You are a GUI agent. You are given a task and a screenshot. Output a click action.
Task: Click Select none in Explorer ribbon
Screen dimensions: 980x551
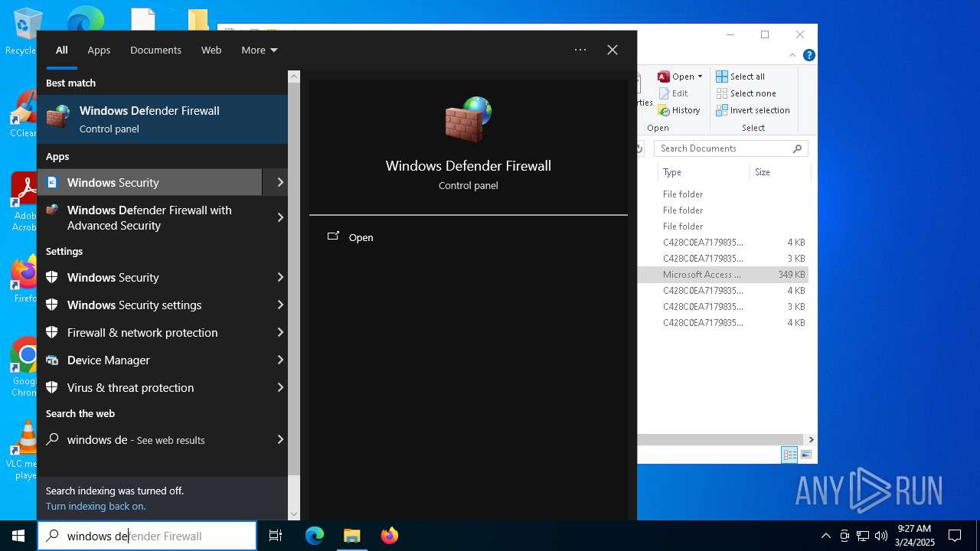pyautogui.click(x=746, y=93)
